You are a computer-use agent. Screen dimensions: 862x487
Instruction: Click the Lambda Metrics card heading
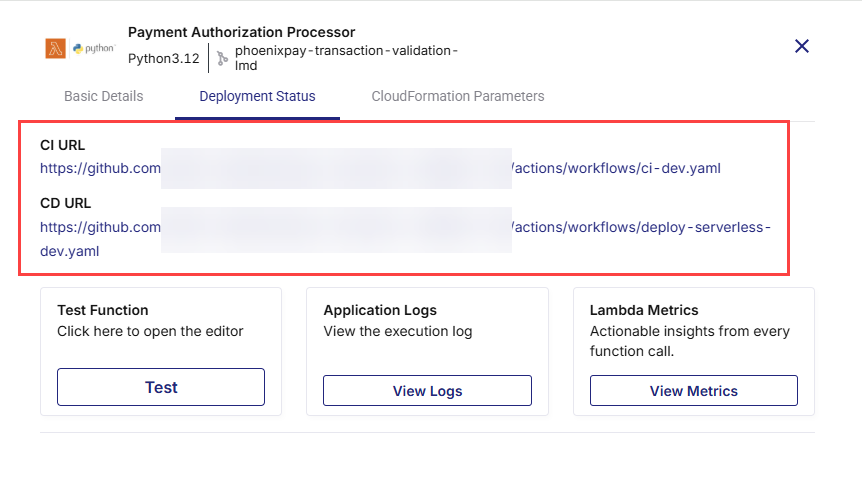(644, 310)
